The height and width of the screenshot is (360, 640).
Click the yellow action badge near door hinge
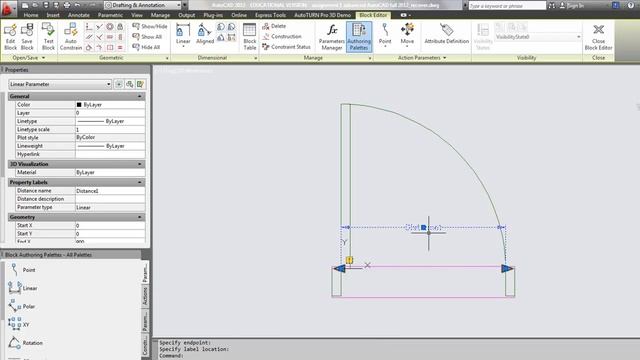[x=349, y=260]
